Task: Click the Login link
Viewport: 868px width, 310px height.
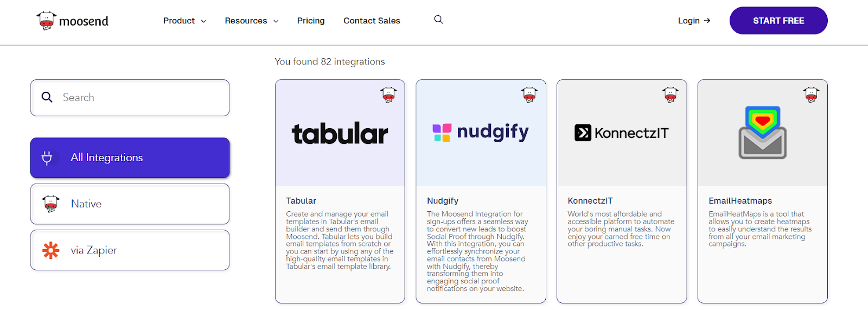Action: [x=694, y=21]
